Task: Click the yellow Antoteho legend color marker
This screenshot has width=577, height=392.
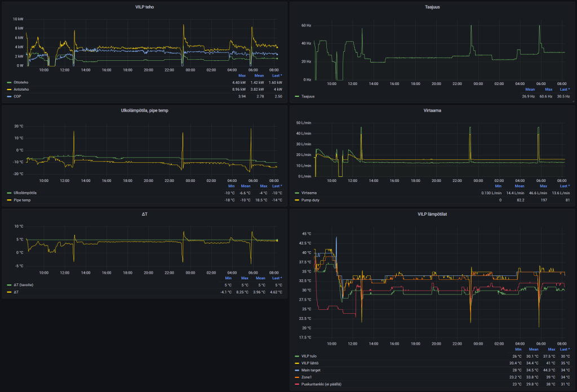Action: pyautogui.click(x=9, y=90)
